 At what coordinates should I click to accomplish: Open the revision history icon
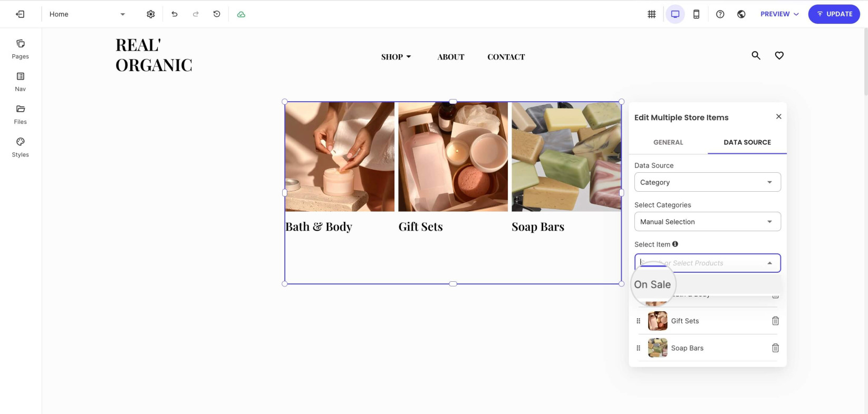[217, 14]
